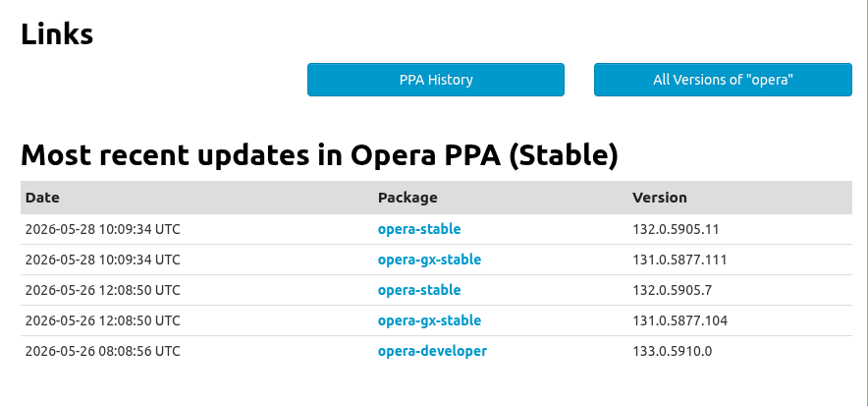Click date 2026-05-28 10:09:34 UTC in opera-stable row
This screenshot has width=868, height=406.
coord(103,229)
